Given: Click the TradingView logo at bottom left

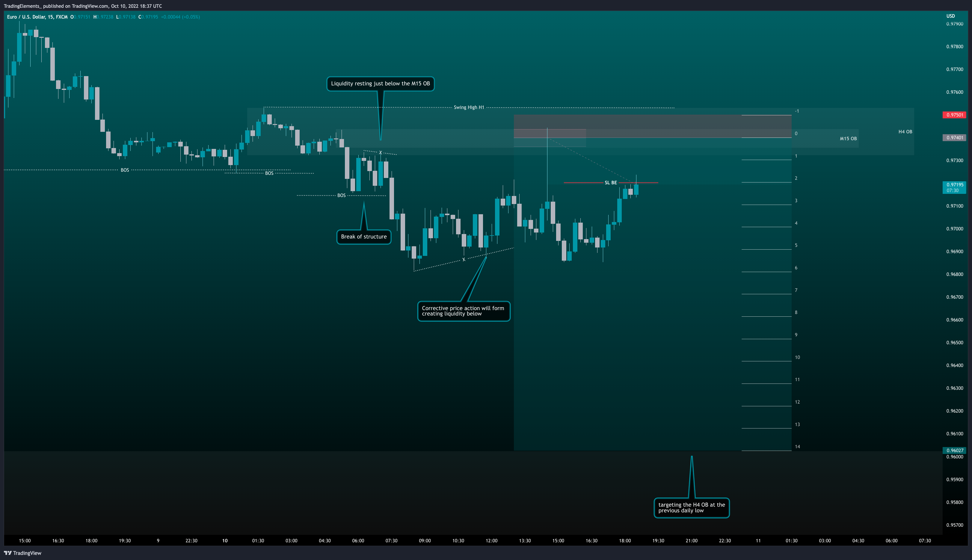Looking at the screenshot, I should tap(22, 553).
